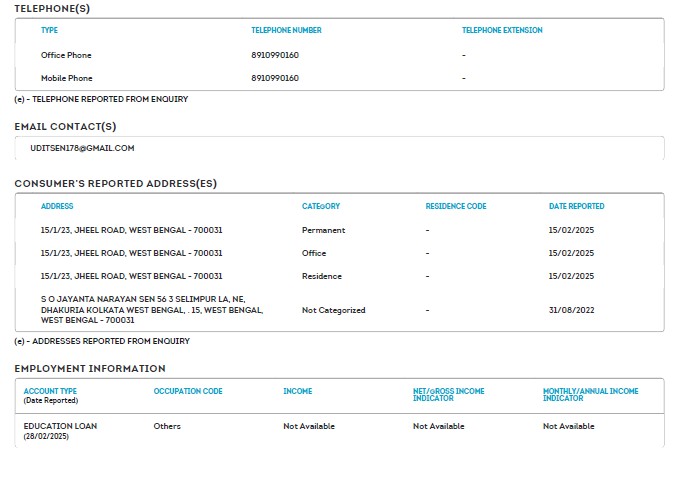Click the OCCUPATION CODE column header
This screenshot has height=498, width=680.
tap(188, 391)
